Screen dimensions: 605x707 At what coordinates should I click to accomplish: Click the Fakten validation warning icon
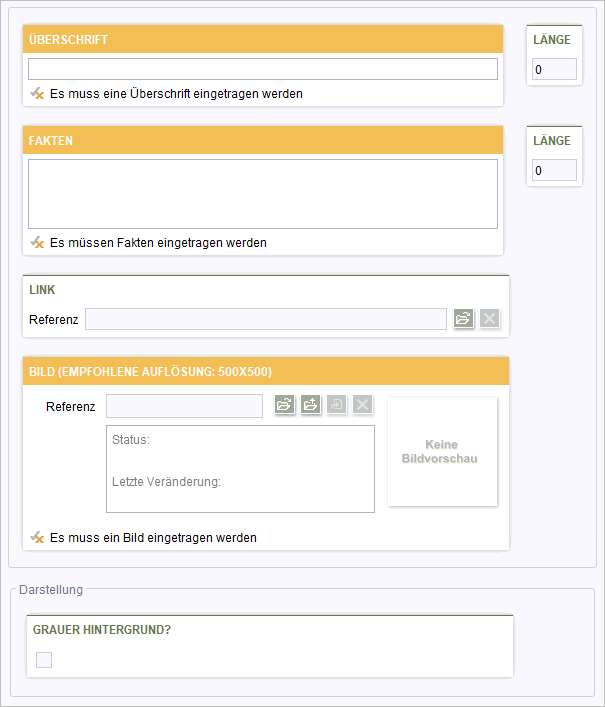[x=37, y=243]
